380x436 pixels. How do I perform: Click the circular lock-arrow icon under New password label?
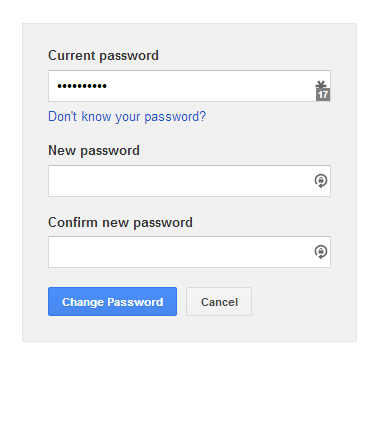pos(321,181)
